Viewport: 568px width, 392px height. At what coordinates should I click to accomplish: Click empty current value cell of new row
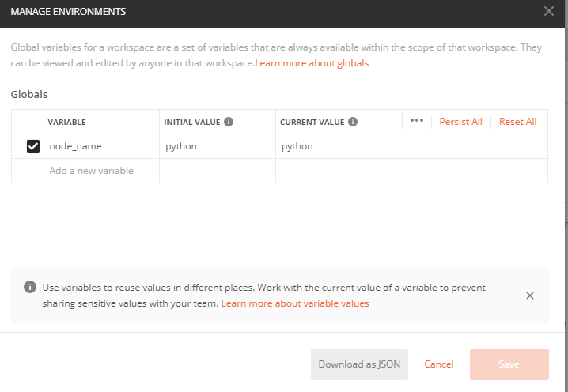click(411, 171)
